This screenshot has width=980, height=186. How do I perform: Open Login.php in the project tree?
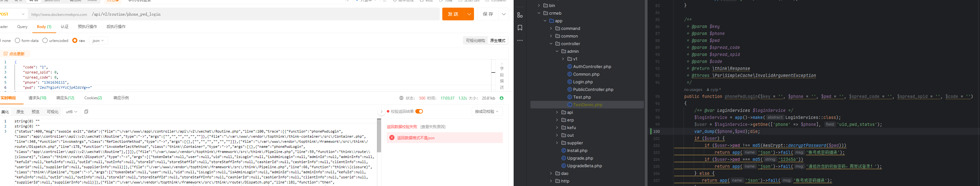click(582, 82)
